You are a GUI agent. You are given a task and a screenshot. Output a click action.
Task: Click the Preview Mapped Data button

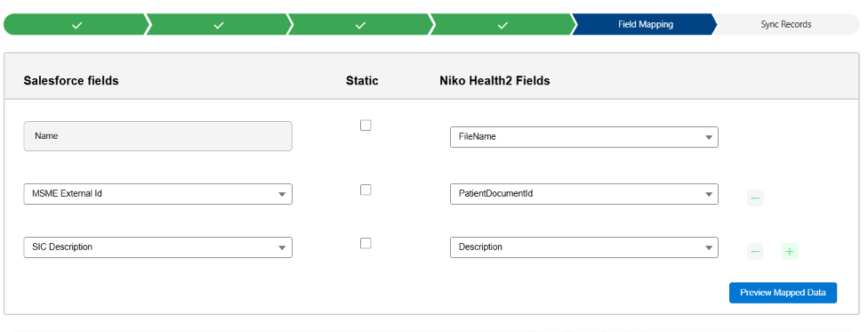(x=783, y=293)
